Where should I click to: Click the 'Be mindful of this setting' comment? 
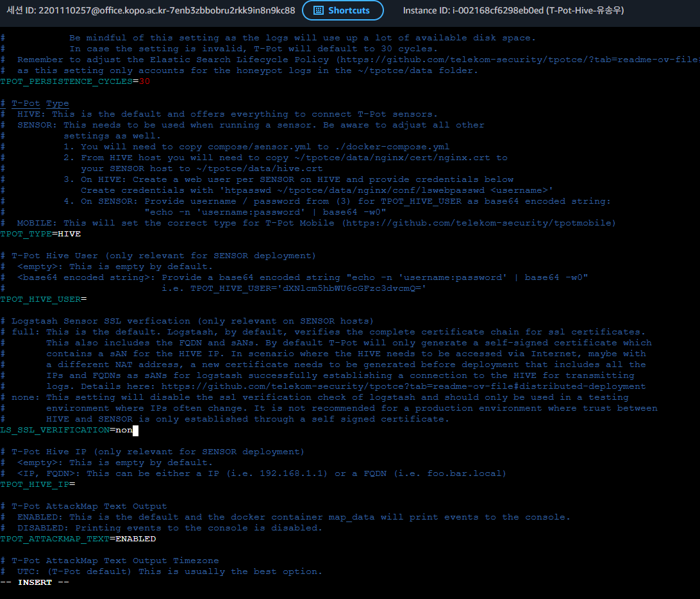coord(268,38)
